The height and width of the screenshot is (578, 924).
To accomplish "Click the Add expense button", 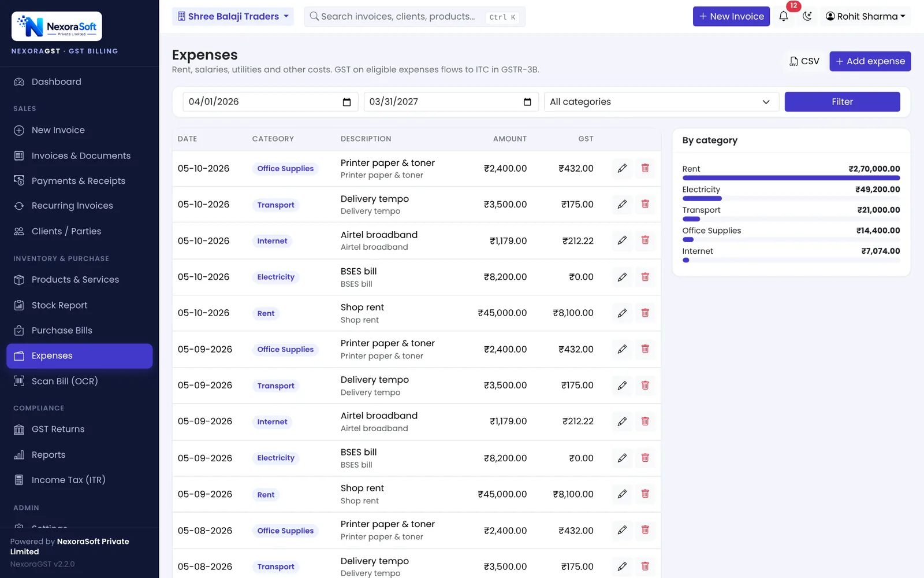I will point(870,61).
